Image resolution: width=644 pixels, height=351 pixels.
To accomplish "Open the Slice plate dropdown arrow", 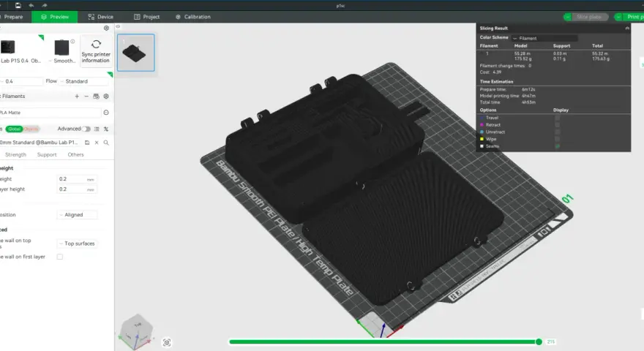I will click(568, 17).
